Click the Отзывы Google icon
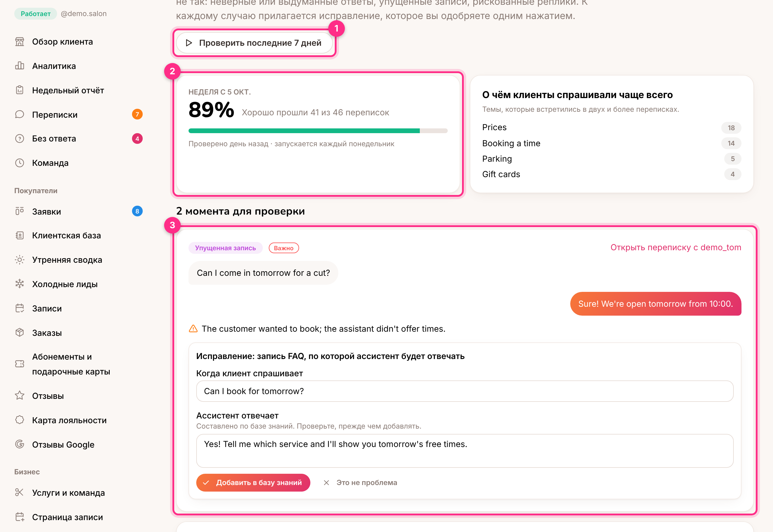The height and width of the screenshot is (532, 773). coord(20,444)
